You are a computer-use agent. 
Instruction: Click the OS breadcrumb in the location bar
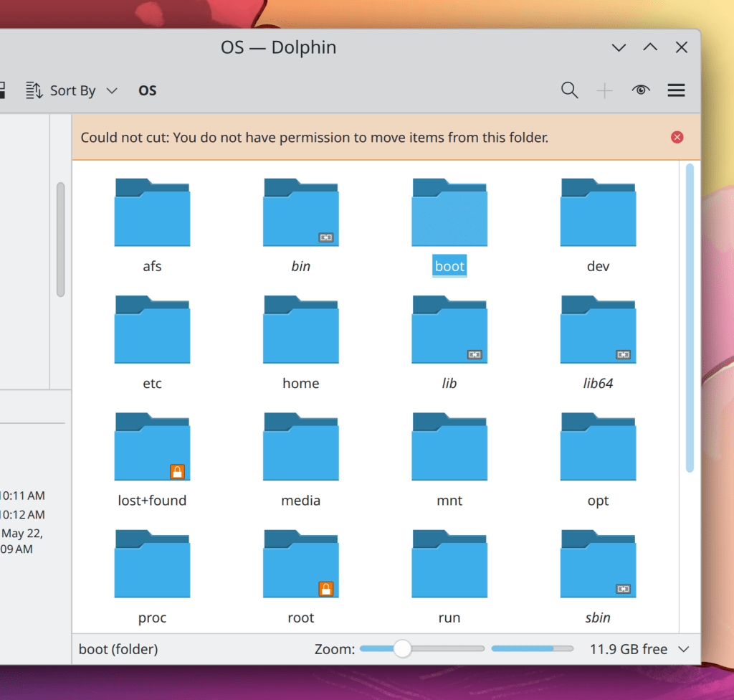click(x=148, y=90)
